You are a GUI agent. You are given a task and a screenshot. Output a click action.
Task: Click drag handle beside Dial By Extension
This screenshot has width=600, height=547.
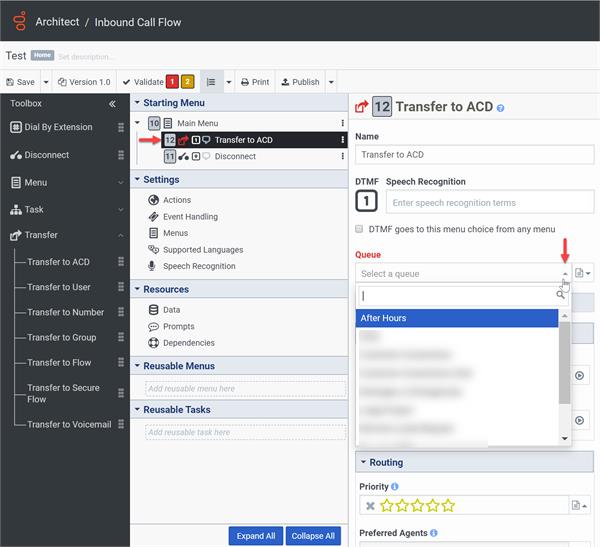tap(121, 127)
